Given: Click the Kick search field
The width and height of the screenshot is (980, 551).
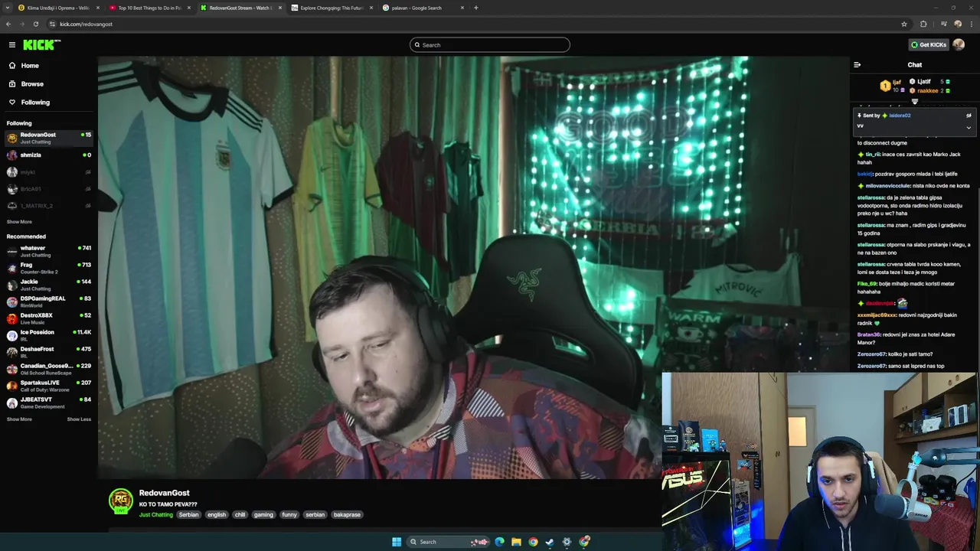Looking at the screenshot, I should [490, 45].
